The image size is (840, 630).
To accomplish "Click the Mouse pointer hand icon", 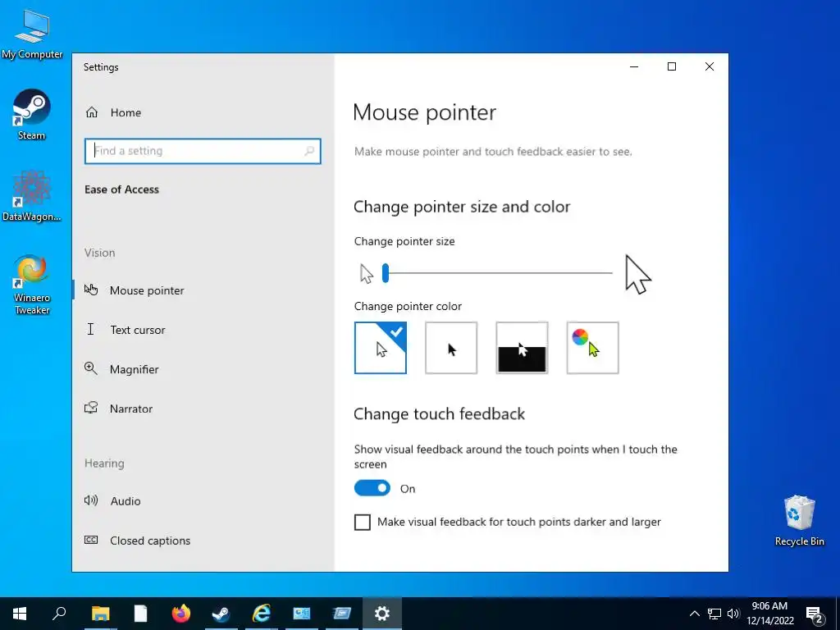I will (x=91, y=290).
